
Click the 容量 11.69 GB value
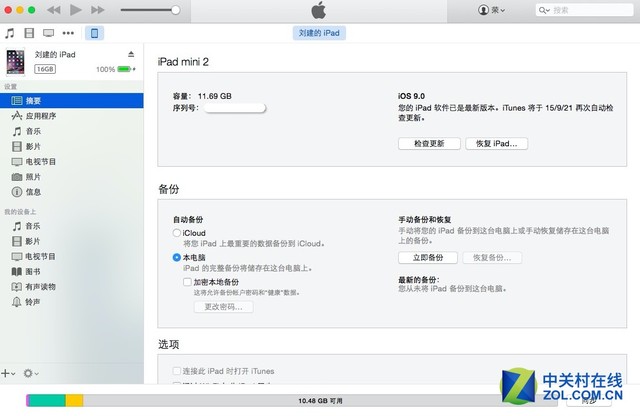tap(215, 96)
